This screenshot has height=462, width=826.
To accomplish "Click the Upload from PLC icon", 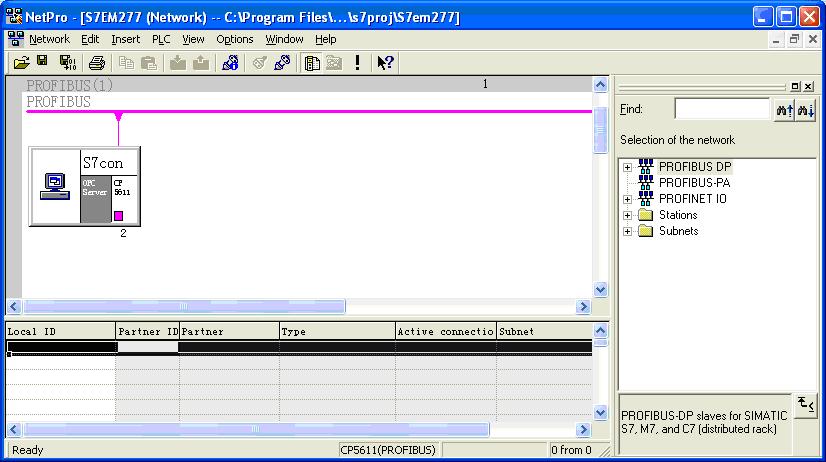I will point(201,63).
